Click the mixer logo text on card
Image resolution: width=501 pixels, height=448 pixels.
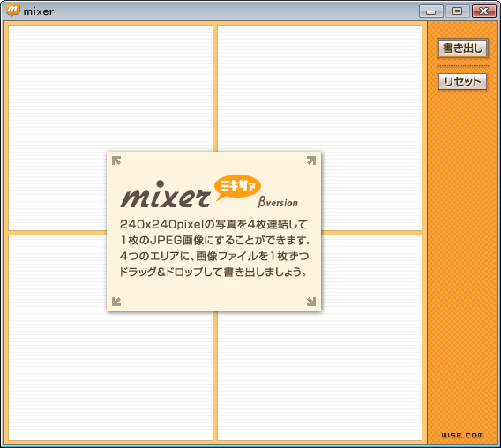[165, 194]
